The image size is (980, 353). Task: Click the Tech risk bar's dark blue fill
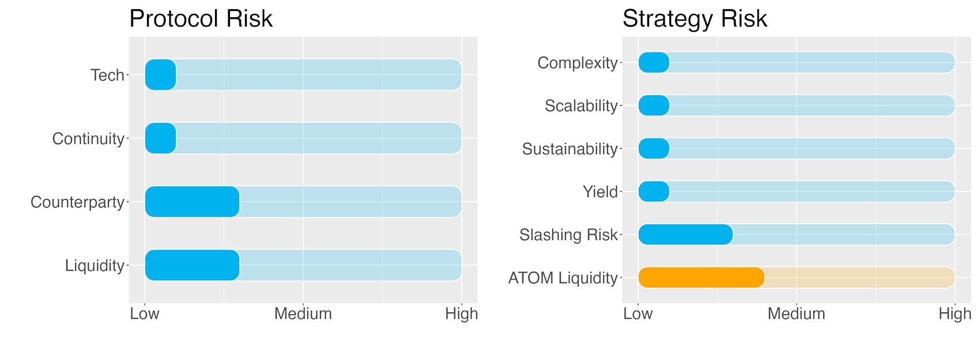point(160,75)
